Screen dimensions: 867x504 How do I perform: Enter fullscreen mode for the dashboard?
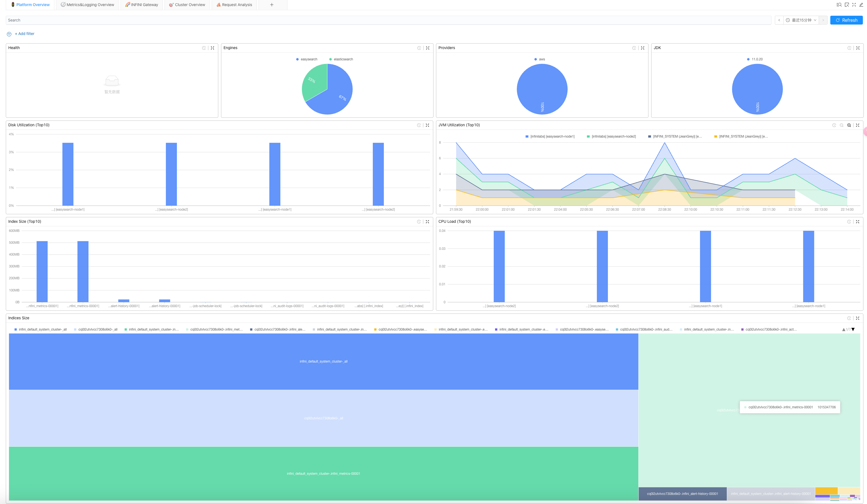click(x=854, y=5)
